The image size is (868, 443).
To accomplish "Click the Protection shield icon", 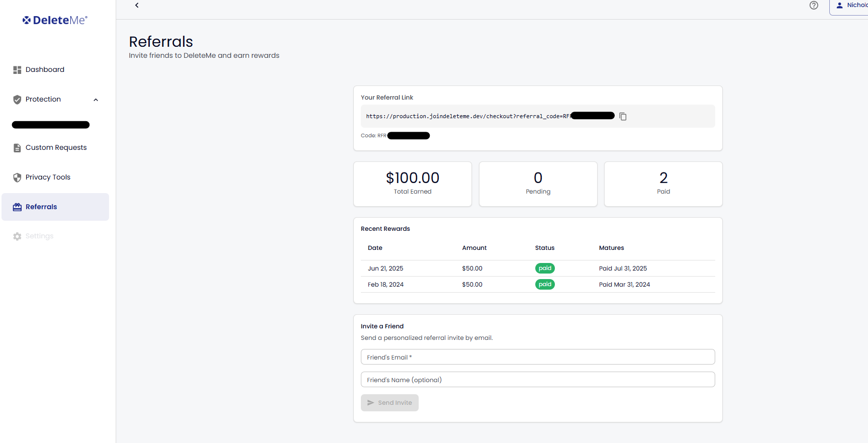I will pos(17,100).
